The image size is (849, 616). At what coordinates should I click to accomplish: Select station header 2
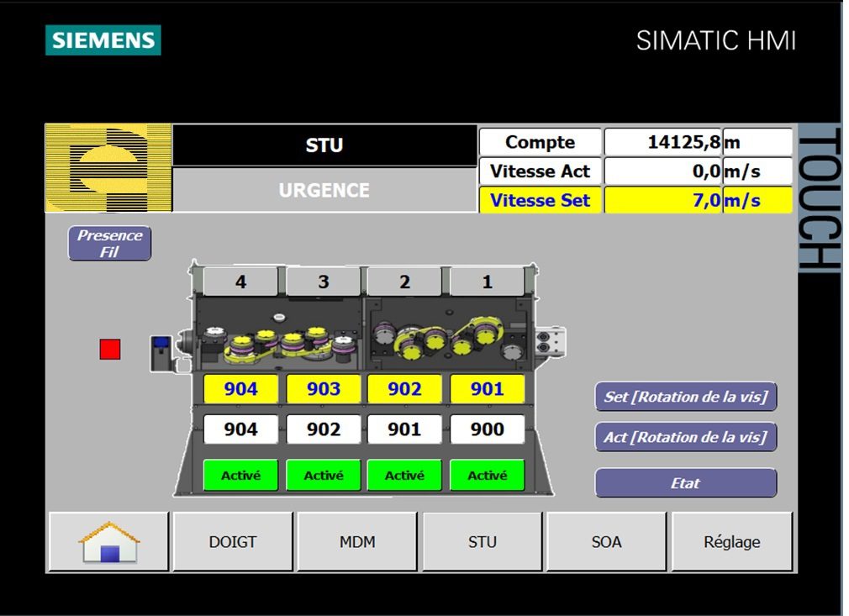pos(404,282)
